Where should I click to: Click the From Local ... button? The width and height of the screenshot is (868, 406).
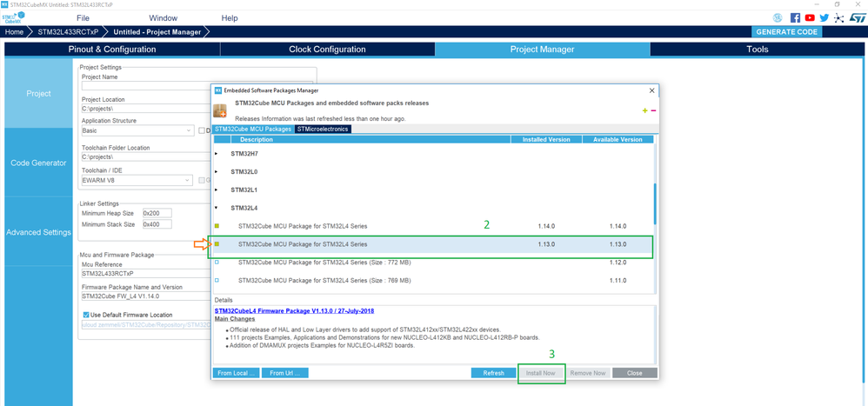pos(237,373)
